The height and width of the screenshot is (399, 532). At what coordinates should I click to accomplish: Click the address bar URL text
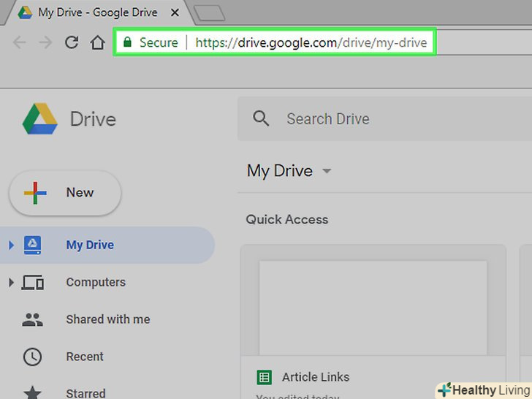click(311, 42)
